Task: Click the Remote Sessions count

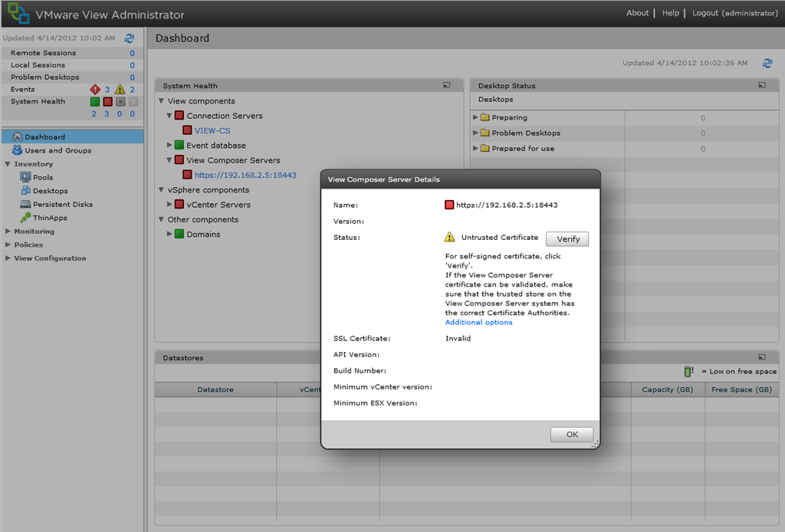Action: 132,53
